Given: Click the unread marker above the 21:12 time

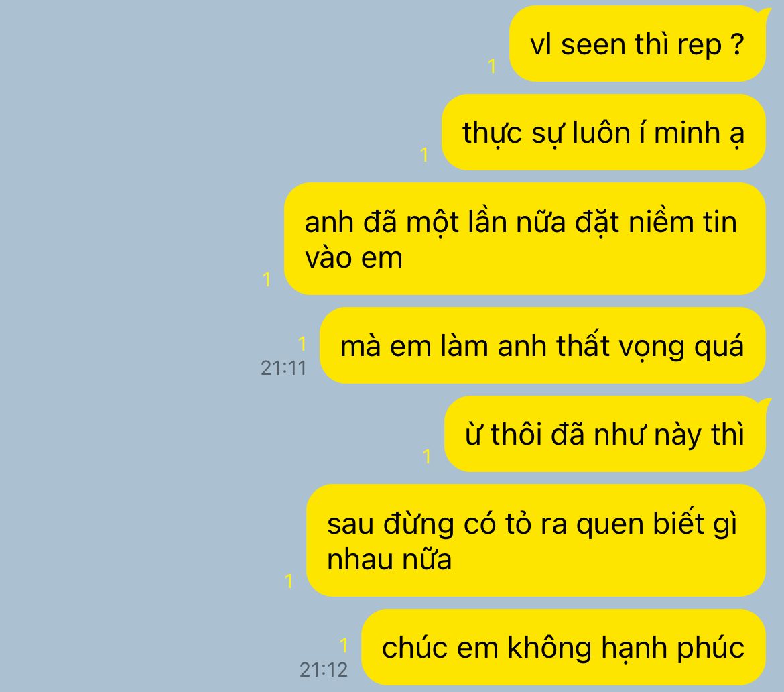Looking at the screenshot, I should [x=344, y=646].
